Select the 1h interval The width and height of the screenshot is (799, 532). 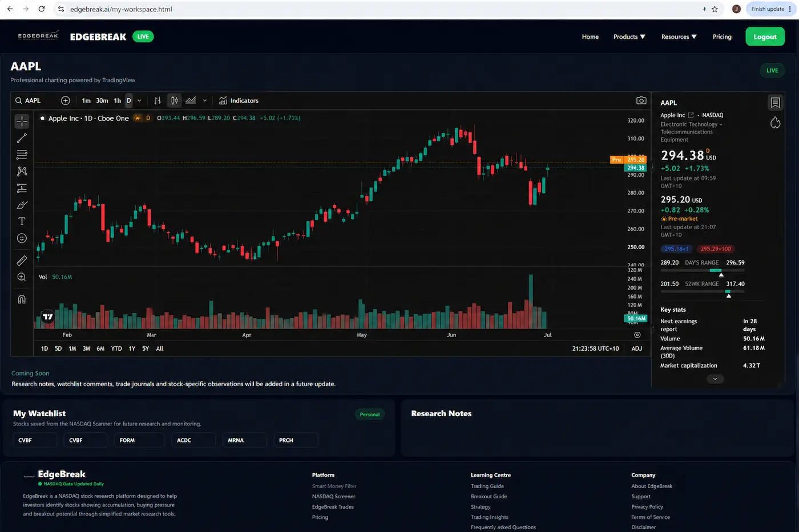tap(118, 100)
